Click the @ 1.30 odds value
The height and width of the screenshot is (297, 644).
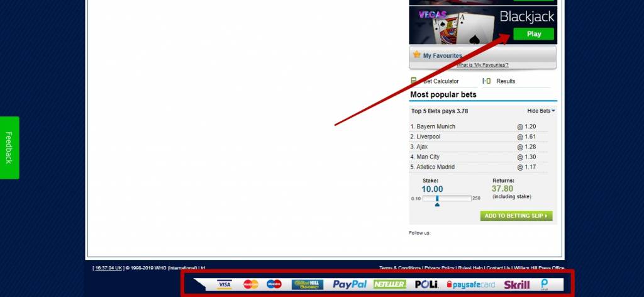[526, 157]
